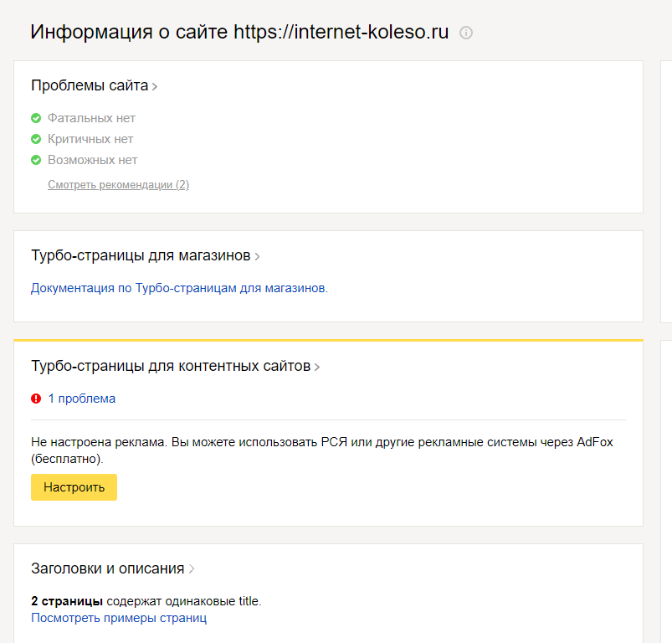
Task: Open the Проблемы сайта section heading
Action: tap(90, 85)
